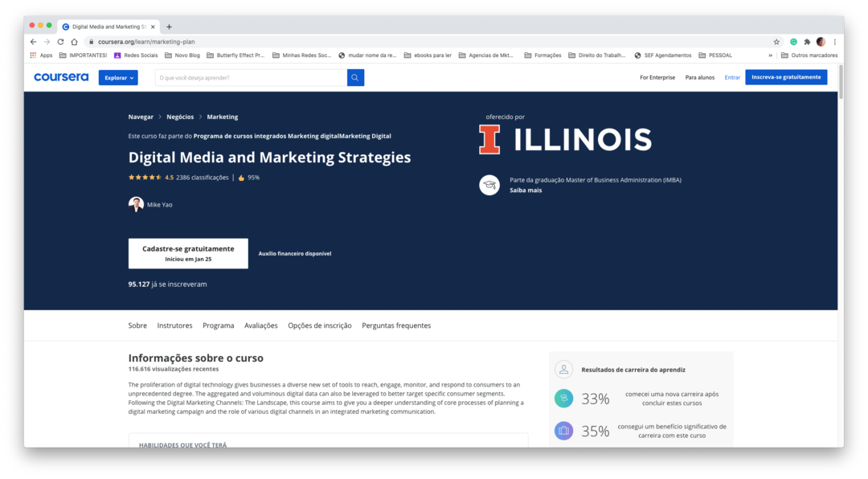The height and width of the screenshot is (479, 868).
Task: Select the Avaliações tab
Action: pyautogui.click(x=260, y=325)
